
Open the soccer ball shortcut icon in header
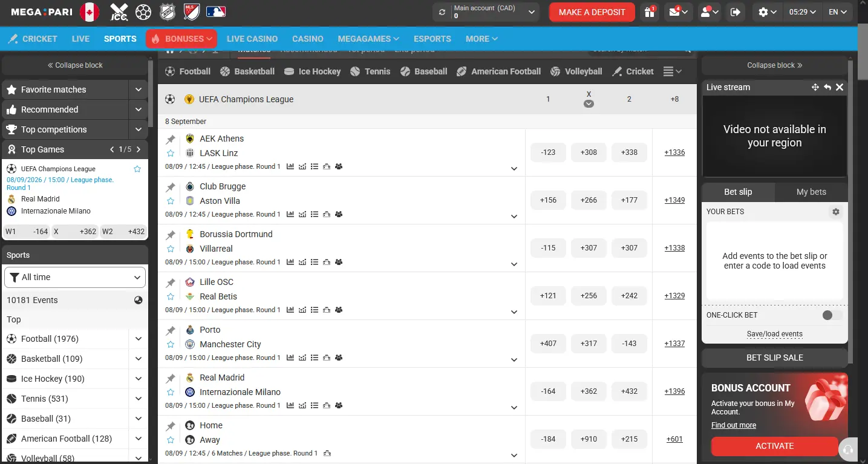tap(143, 12)
